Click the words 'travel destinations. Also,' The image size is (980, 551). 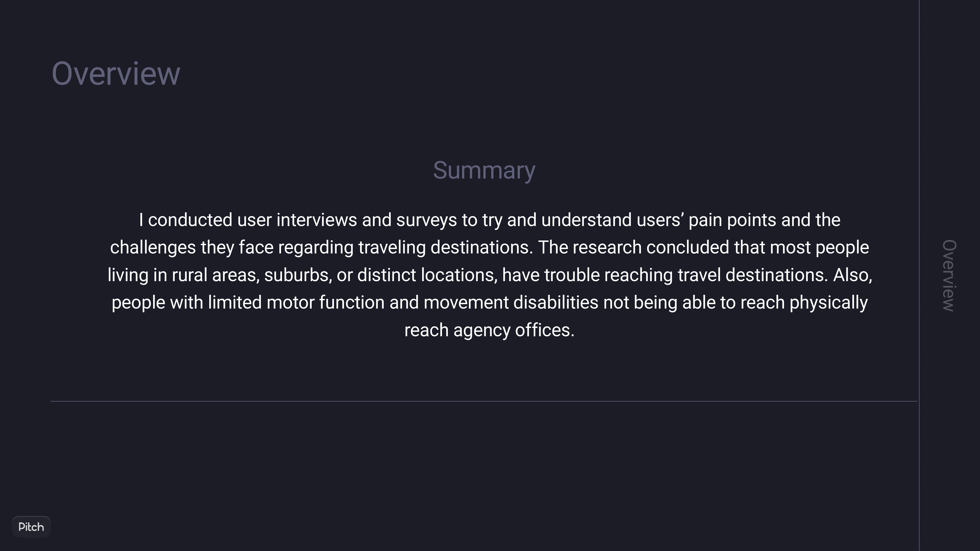click(775, 275)
